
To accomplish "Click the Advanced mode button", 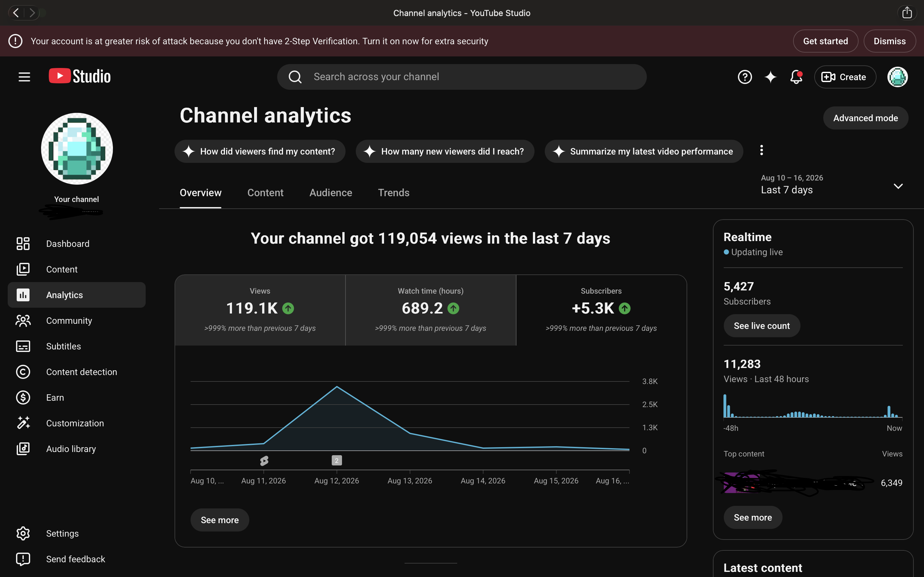I will (865, 118).
